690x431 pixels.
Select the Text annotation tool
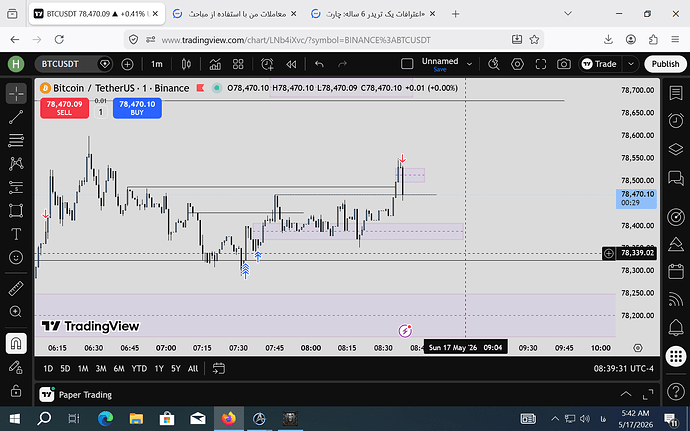pos(16,234)
